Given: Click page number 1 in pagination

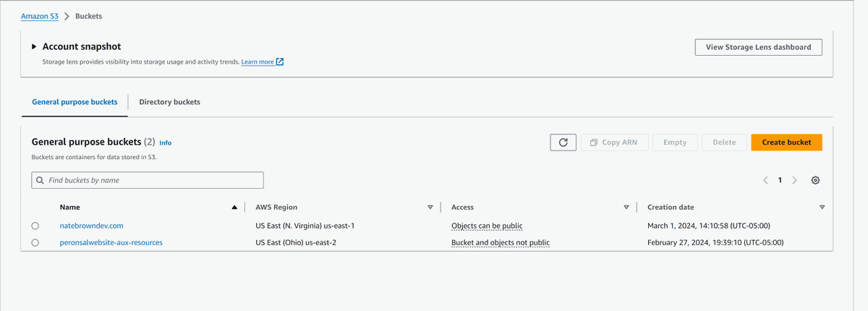Looking at the screenshot, I should click(780, 180).
